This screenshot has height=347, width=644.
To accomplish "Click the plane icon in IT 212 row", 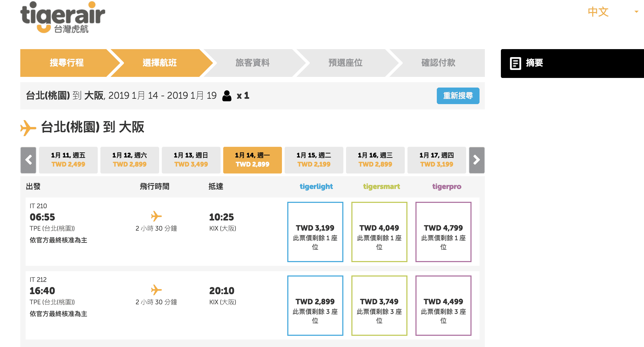I will tap(156, 290).
